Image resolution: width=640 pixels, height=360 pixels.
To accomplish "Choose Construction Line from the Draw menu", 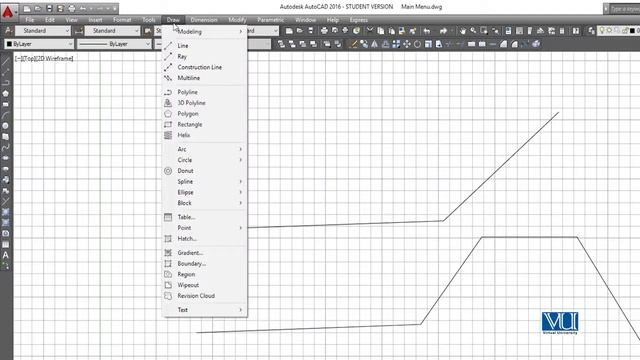I will click(x=204, y=67).
